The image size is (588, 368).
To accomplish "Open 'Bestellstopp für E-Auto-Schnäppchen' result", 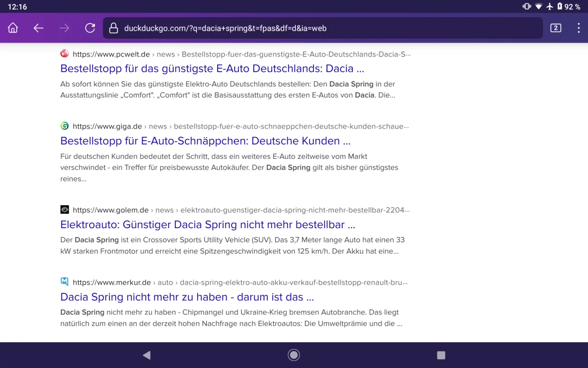I will [x=205, y=141].
